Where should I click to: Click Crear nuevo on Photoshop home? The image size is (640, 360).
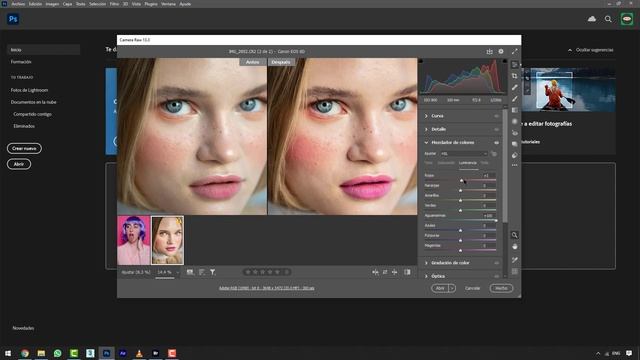click(24, 148)
